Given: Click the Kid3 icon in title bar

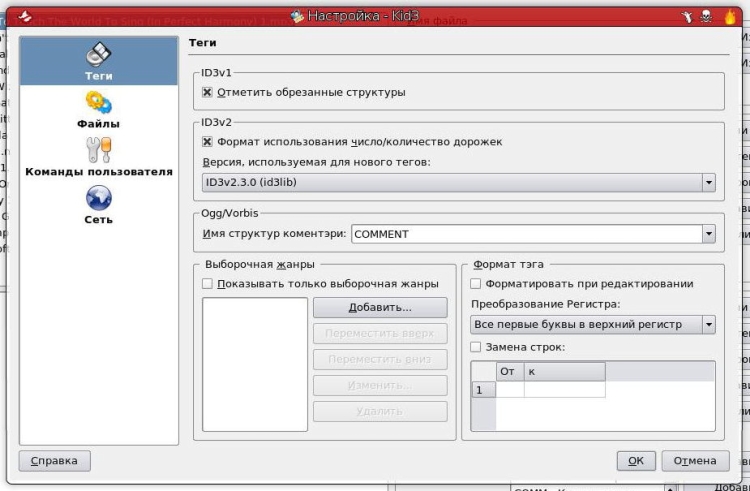Looking at the screenshot, I should [298, 16].
